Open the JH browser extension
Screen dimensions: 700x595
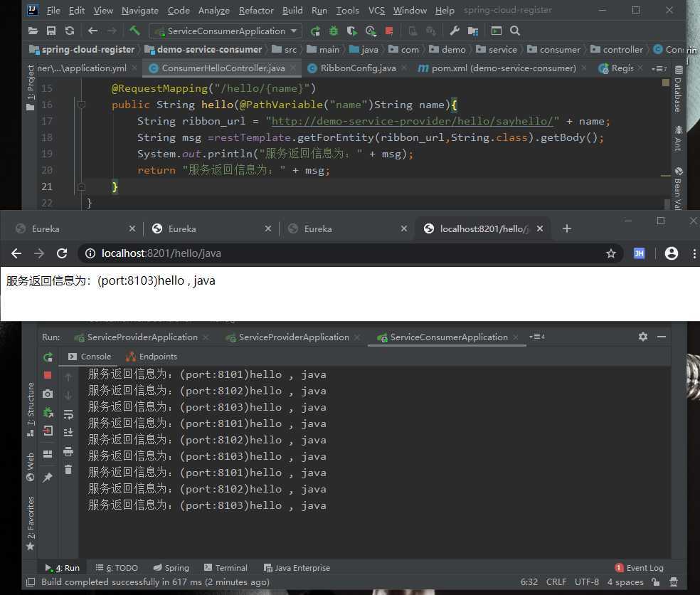pyautogui.click(x=640, y=253)
